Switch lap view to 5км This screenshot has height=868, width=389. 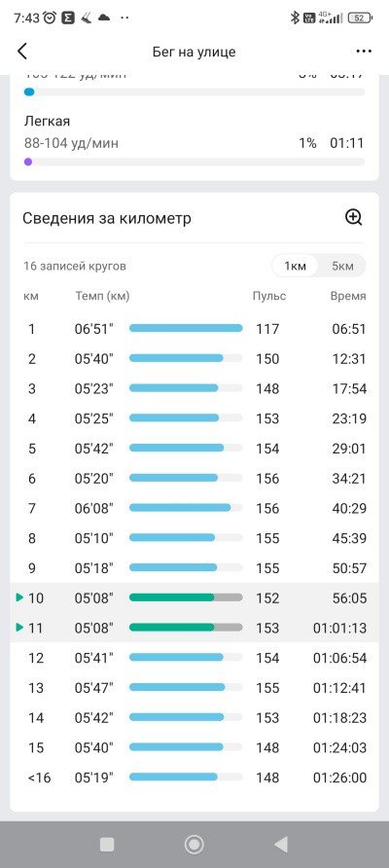342,267
